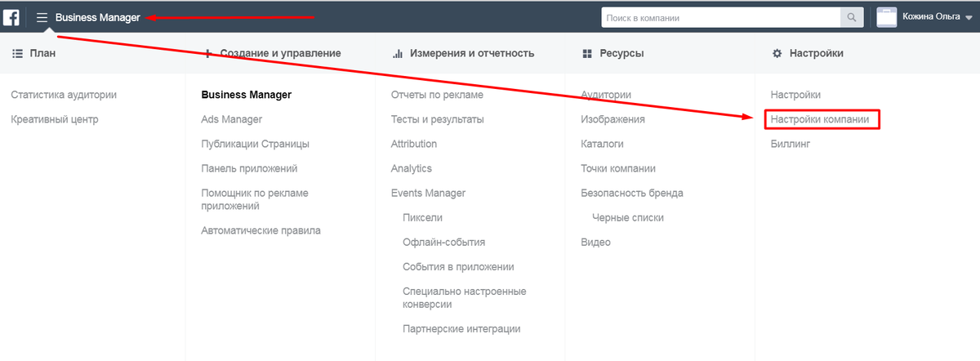The image size is (980, 361).
Task: Open Партнерские интеграции
Action: click(x=461, y=328)
